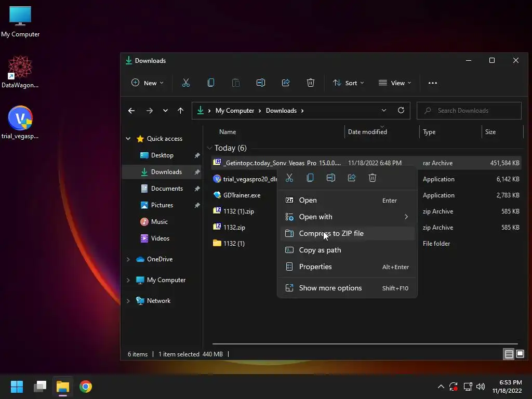The width and height of the screenshot is (532, 399).
Task: Open the View dropdown menu
Action: [x=395, y=83]
